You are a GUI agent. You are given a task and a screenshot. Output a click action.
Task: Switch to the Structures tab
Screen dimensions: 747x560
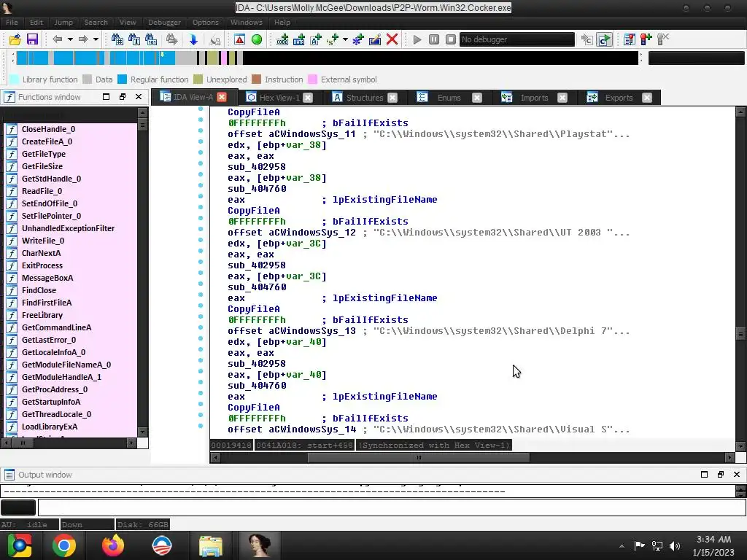click(365, 98)
